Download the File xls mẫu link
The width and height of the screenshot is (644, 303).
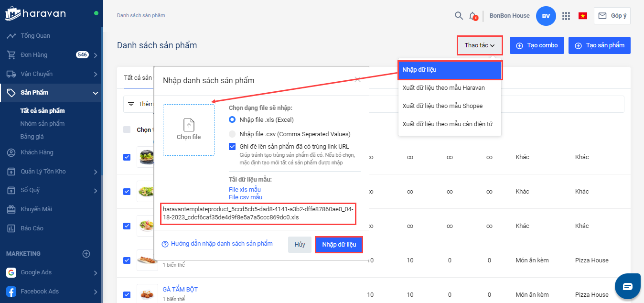pos(245,190)
